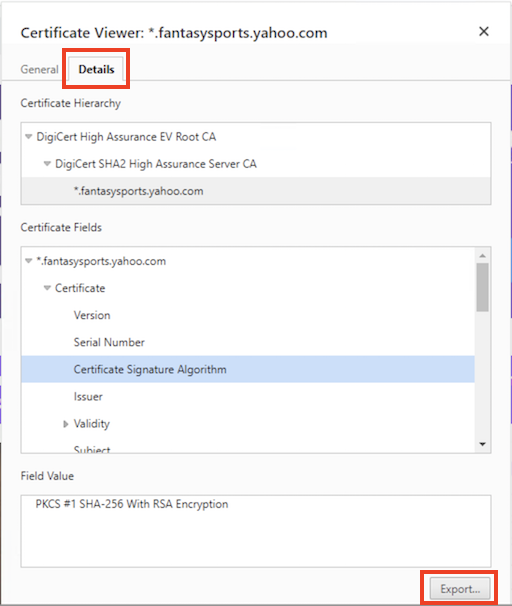This screenshot has width=512, height=606.
Task: Select the Issuer field
Action: click(248, 397)
